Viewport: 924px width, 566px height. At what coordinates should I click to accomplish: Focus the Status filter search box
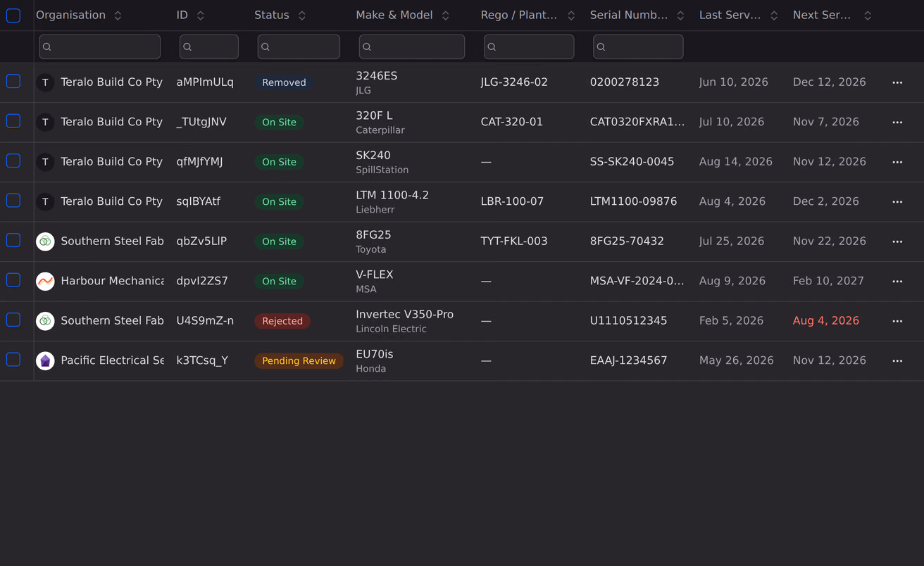point(299,46)
